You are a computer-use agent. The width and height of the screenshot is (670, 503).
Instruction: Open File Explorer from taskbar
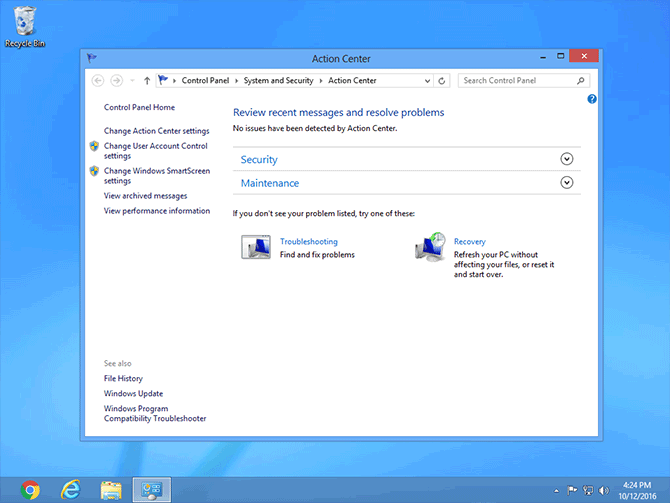tap(111, 490)
